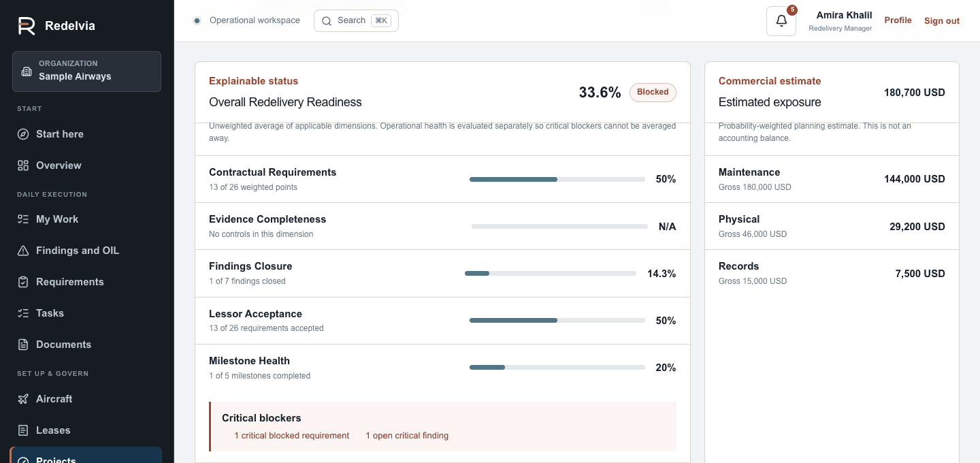Click Findings Closure row title
The image size is (980, 463).
[250, 266]
